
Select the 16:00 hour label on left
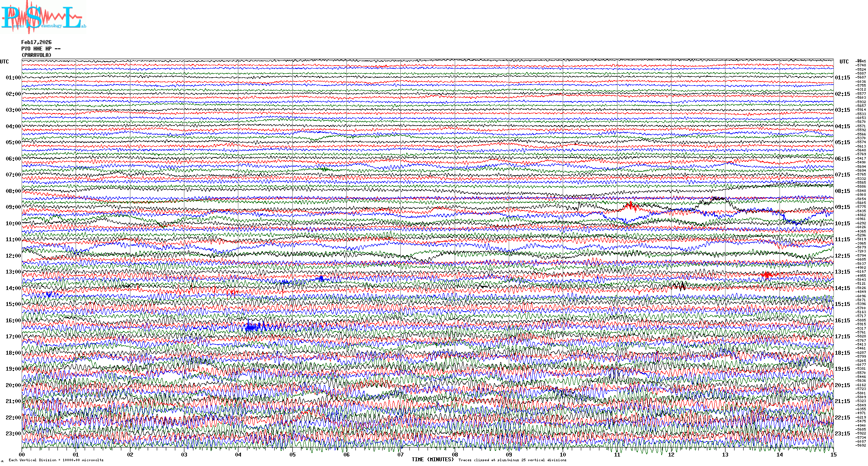pyautogui.click(x=13, y=321)
